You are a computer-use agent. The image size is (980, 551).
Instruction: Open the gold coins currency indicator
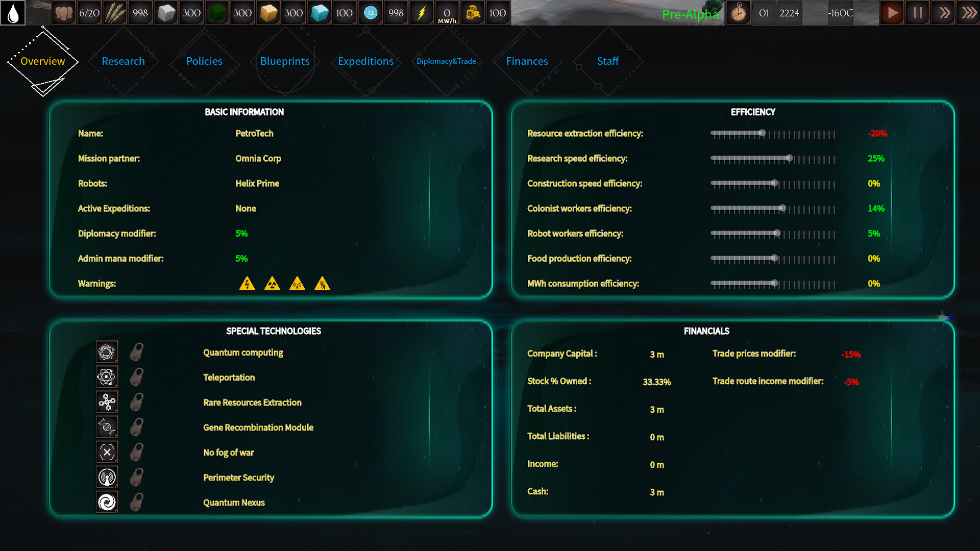coord(473,13)
